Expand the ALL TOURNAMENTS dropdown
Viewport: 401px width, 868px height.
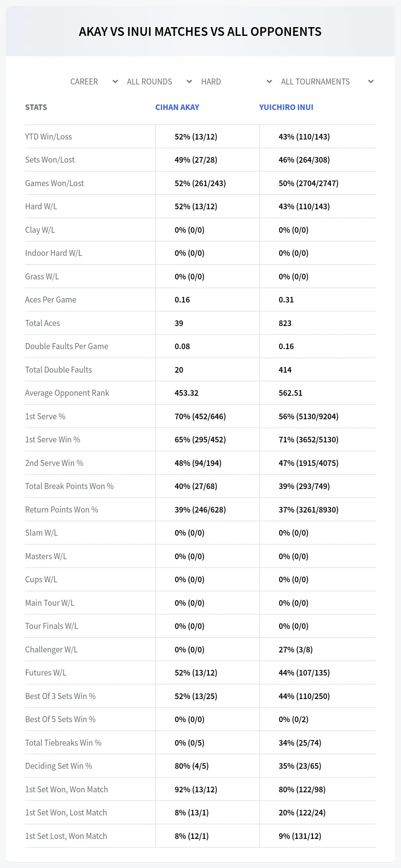(x=327, y=82)
